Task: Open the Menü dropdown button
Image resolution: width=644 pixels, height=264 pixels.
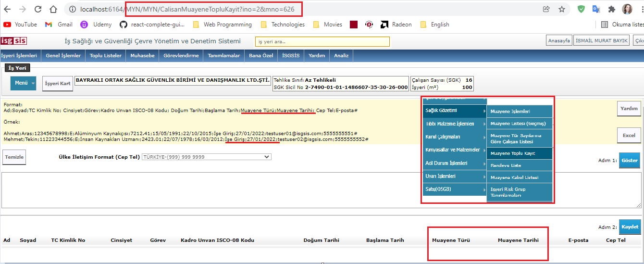Action: 24,83
